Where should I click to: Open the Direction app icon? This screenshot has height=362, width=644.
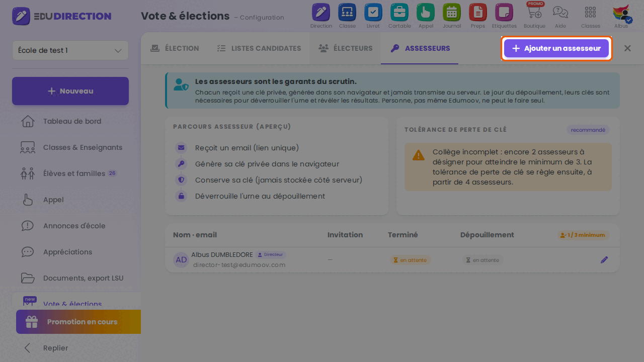pyautogui.click(x=321, y=12)
